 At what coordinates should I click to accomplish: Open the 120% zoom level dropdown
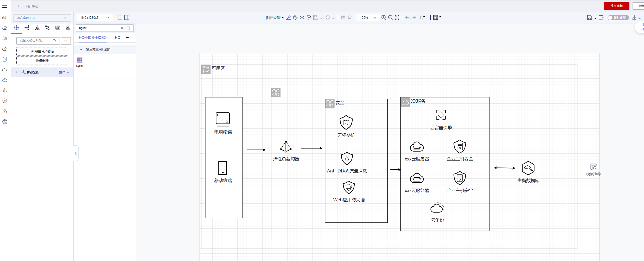tap(368, 18)
